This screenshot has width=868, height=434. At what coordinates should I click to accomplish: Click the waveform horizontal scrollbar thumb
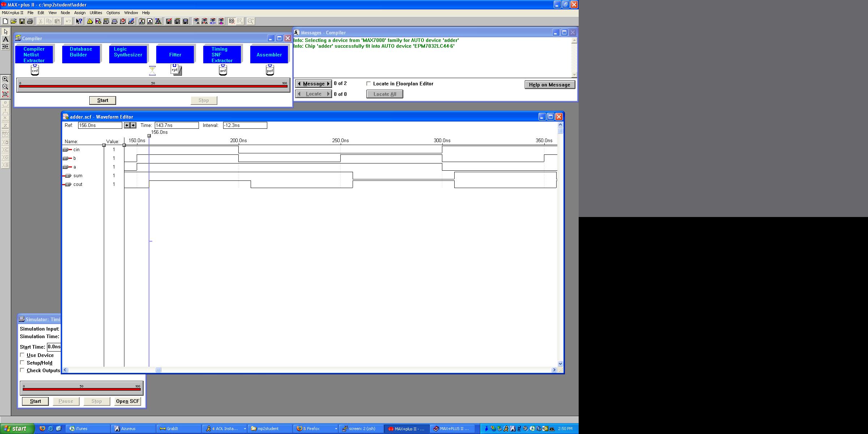158,370
